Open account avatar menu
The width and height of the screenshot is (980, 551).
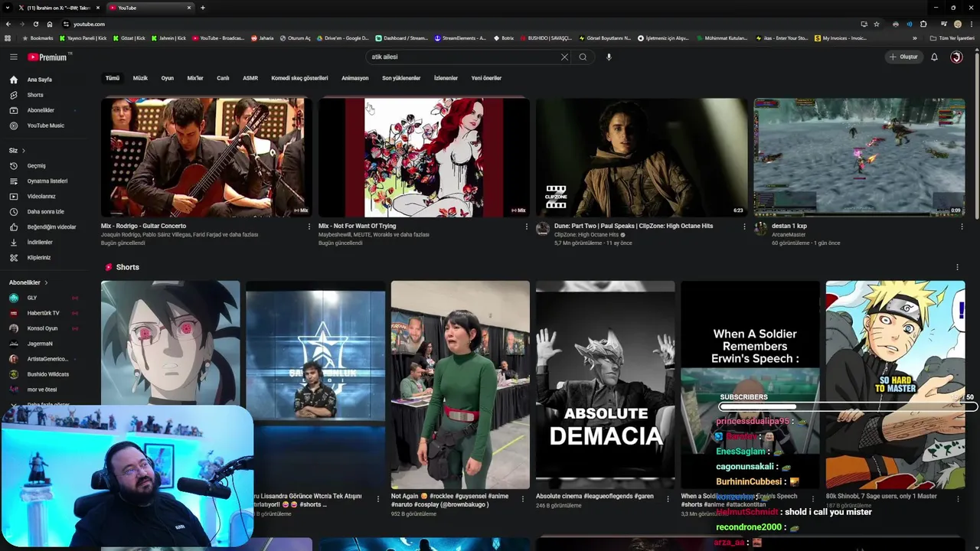click(x=956, y=57)
